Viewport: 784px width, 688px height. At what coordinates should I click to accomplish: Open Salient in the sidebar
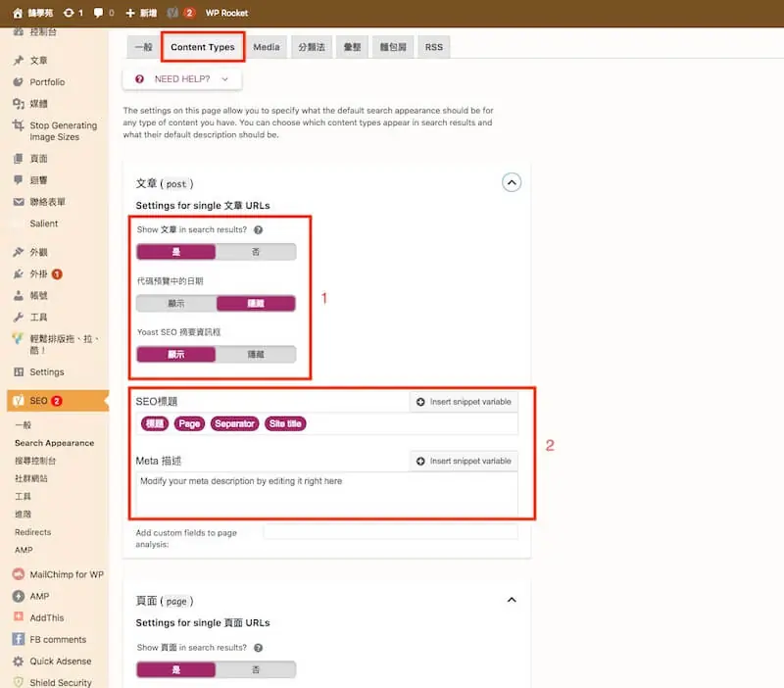click(x=44, y=223)
